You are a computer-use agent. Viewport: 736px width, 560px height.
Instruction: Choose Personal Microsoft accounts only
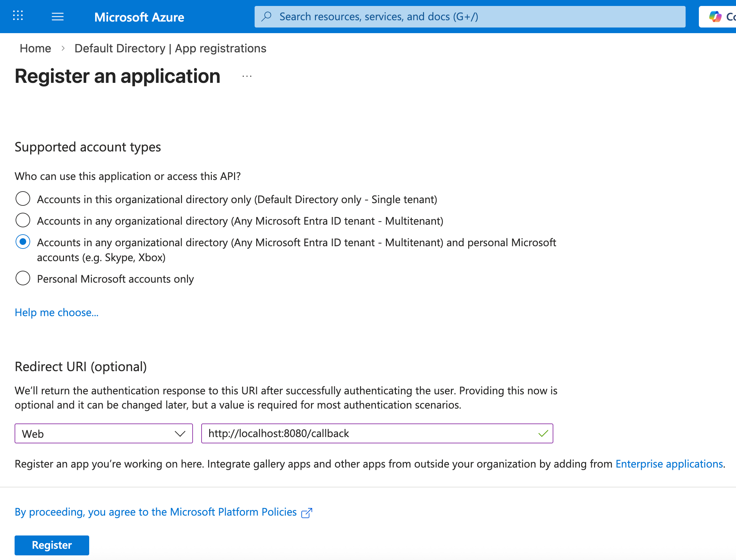coord(22,278)
